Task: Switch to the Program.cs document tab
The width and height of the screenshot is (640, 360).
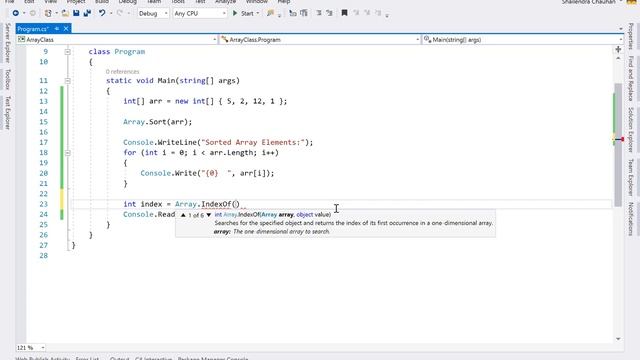Action: tap(33, 29)
